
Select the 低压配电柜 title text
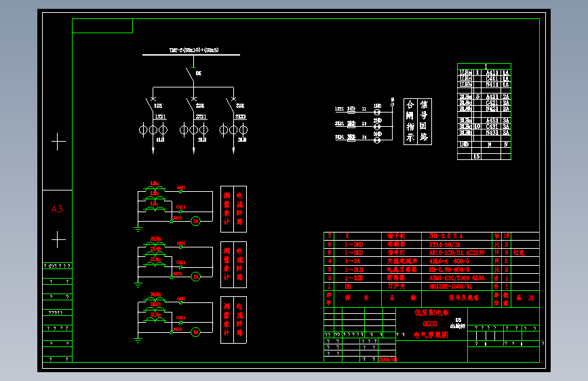coord(431,313)
